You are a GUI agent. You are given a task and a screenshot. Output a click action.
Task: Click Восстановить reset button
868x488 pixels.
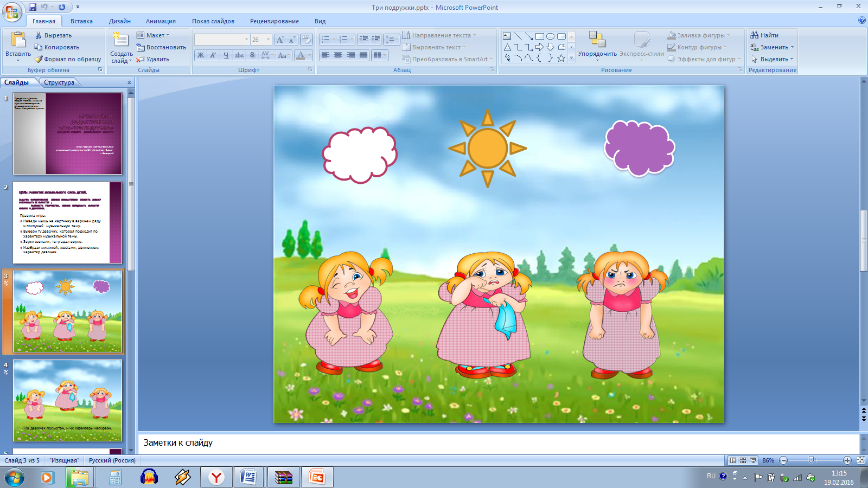161,47
